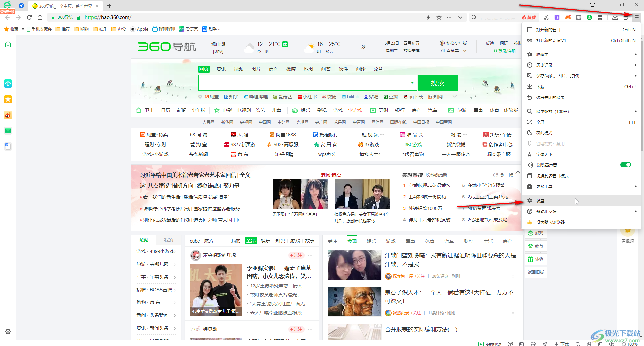Click inside the main search input field

(x=304, y=83)
